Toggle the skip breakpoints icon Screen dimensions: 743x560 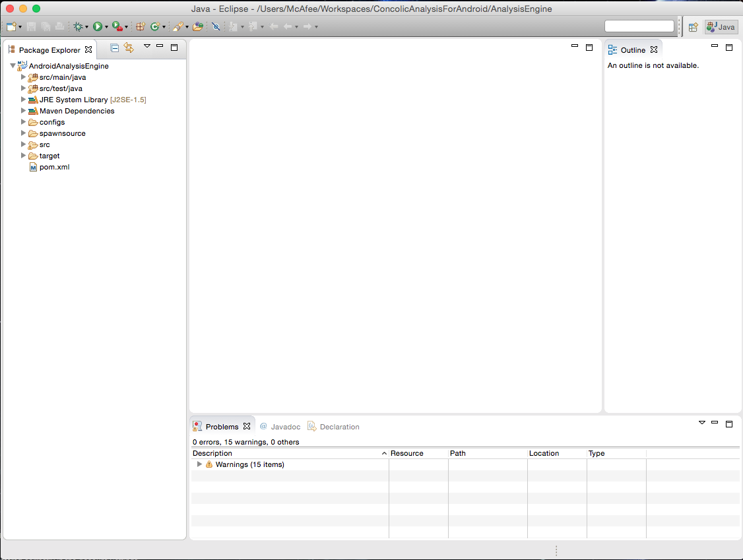pos(216,26)
